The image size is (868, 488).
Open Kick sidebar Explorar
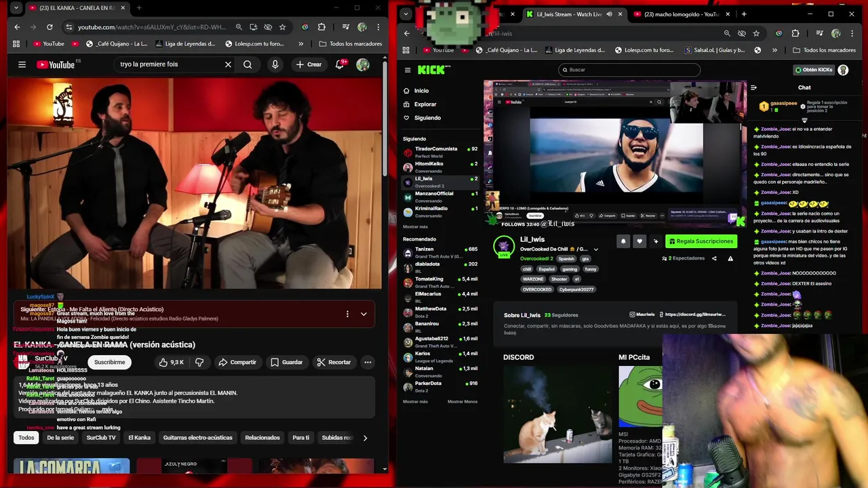pyautogui.click(x=425, y=104)
